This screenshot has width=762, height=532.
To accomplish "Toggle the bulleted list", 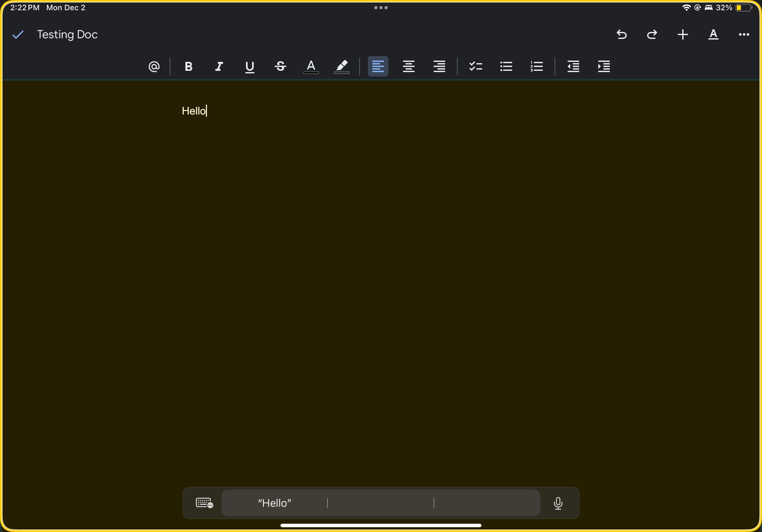I will (x=506, y=66).
